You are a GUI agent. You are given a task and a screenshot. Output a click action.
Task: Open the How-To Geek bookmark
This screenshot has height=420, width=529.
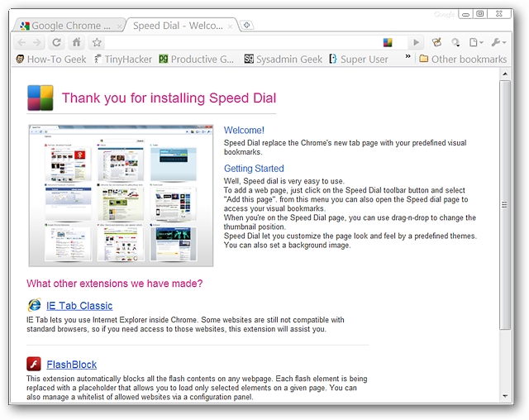click(51, 60)
